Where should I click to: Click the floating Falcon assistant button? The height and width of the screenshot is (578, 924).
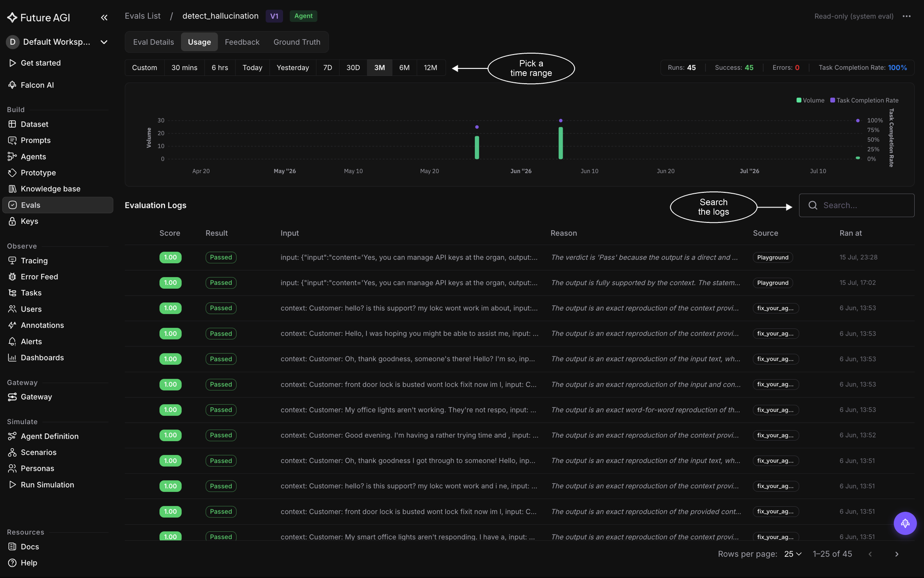pos(905,523)
